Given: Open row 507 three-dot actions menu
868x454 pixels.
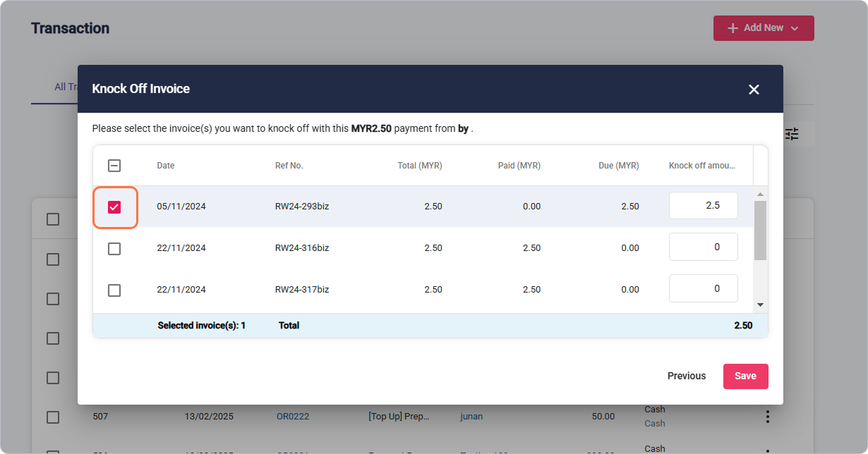Looking at the screenshot, I should click(768, 417).
